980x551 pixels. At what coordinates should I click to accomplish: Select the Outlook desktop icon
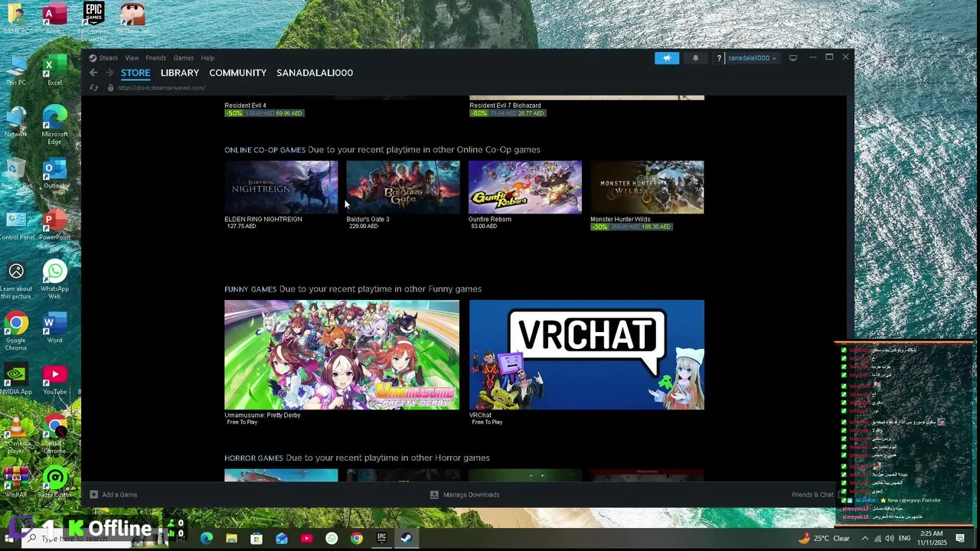click(x=54, y=174)
